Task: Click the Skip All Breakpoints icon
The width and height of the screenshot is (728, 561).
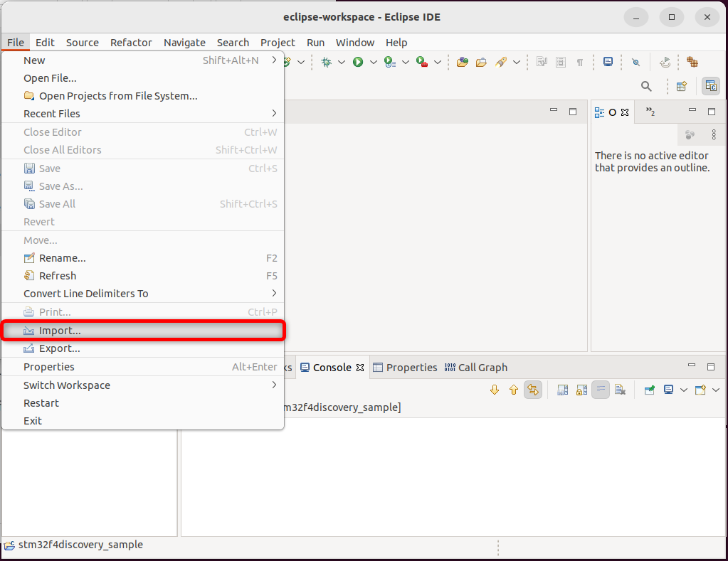Action: coord(636,62)
